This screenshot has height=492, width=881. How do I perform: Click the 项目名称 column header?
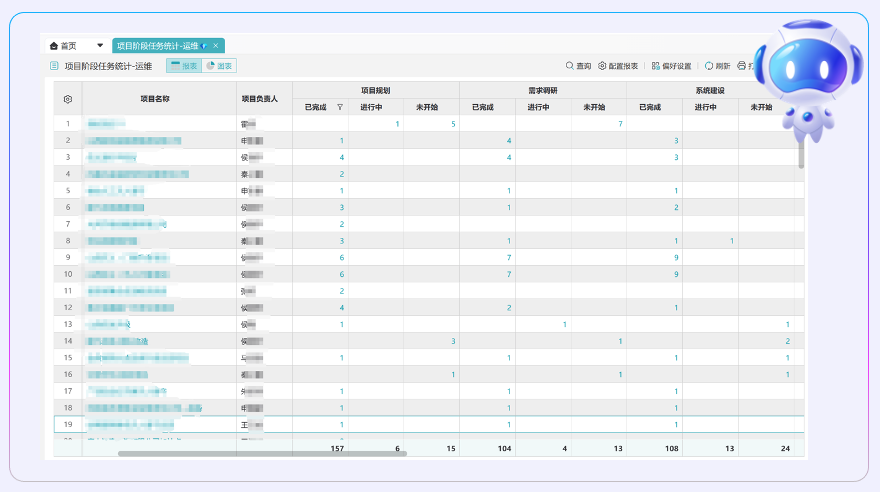coord(154,99)
